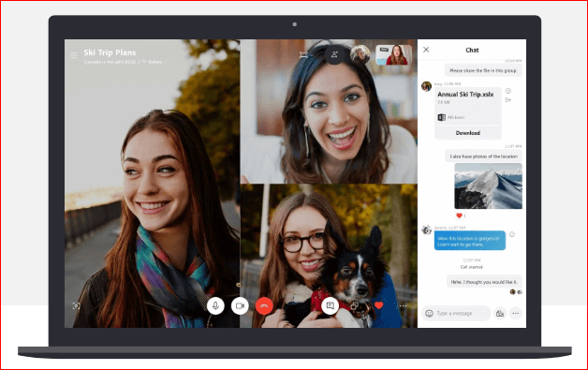
Task: Open the hamburger menu beside Ski Trip Plans
Action: [x=73, y=55]
